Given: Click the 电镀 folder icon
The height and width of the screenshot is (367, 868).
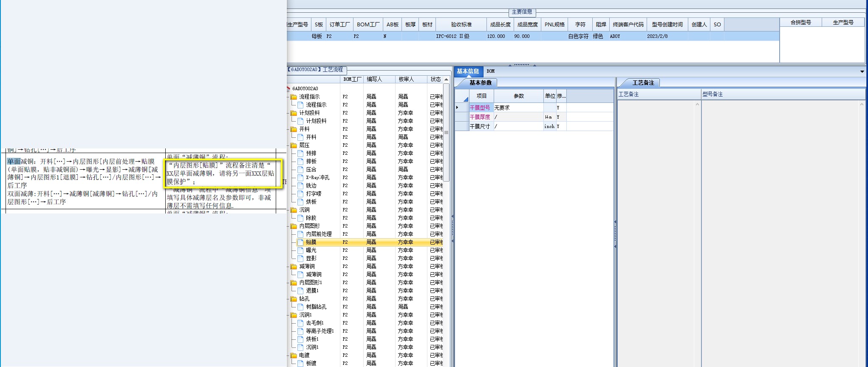Looking at the screenshot, I should point(294,356).
